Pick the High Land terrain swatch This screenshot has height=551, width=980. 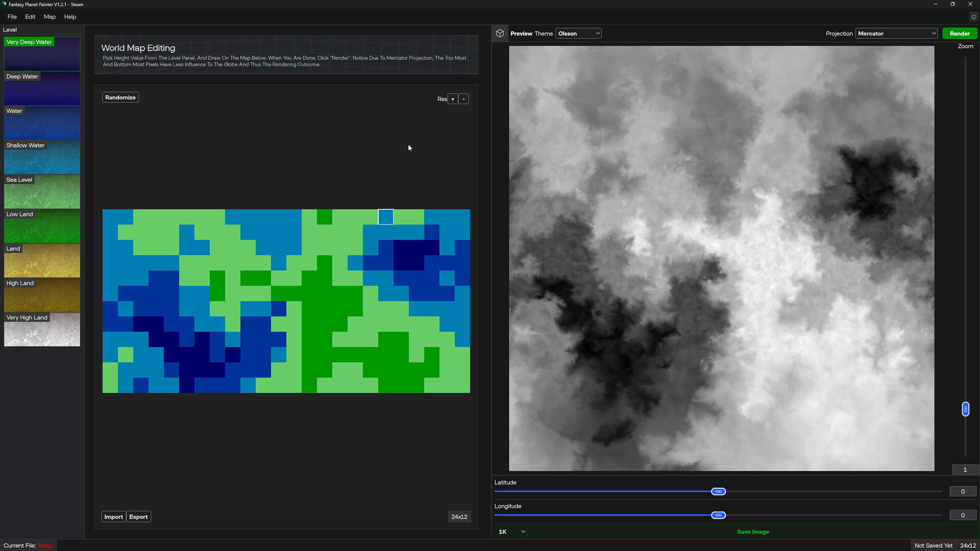[x=42, y=295]
